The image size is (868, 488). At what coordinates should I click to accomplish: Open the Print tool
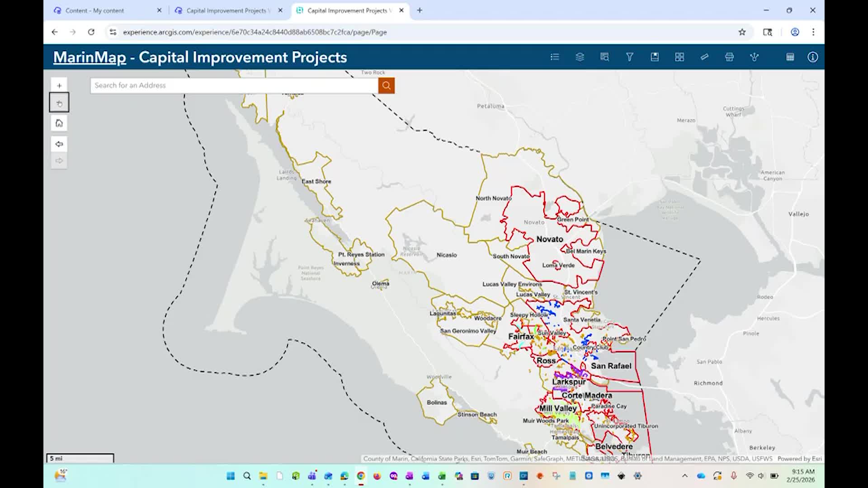[729, 56]
